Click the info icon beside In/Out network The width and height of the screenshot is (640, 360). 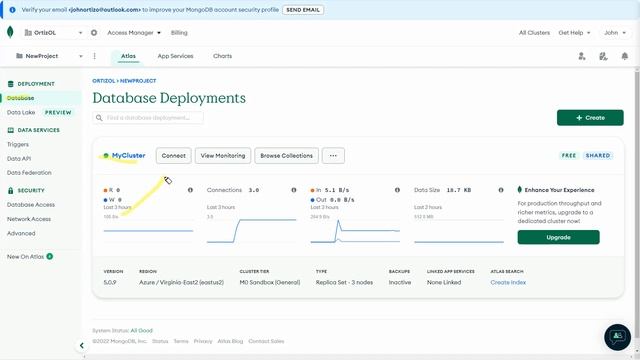(x=397, y=190)
